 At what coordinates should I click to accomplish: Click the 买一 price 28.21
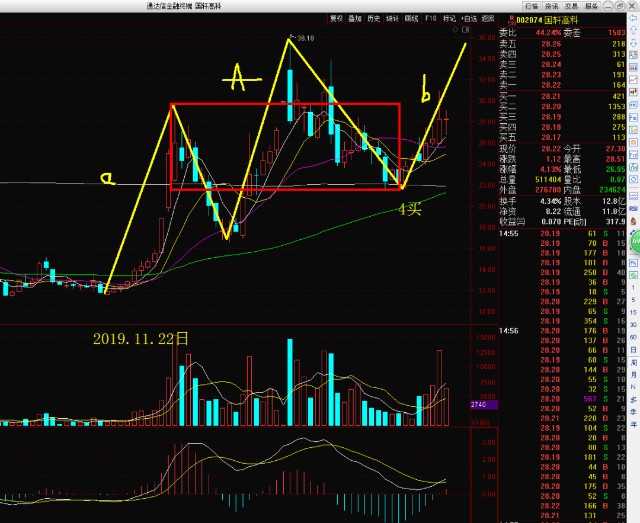click(551, 96)
